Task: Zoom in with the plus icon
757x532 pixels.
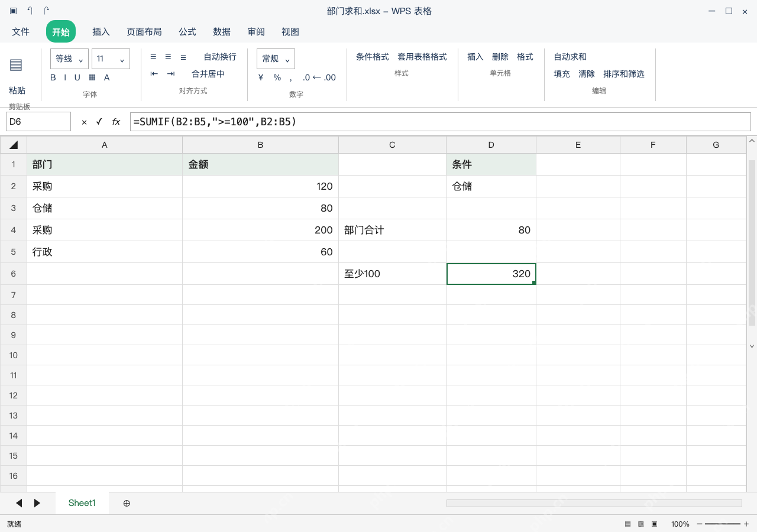Action: (746, 524)
